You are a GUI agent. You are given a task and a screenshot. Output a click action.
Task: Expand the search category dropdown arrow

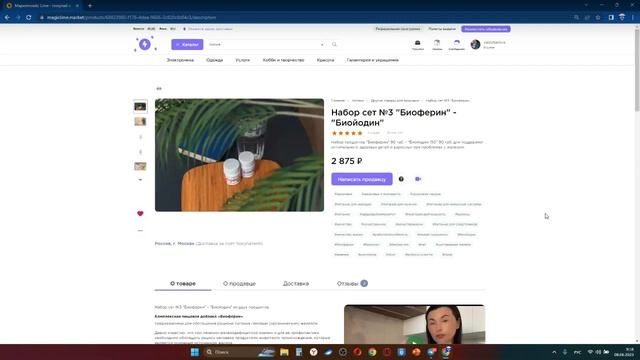coord(322,44)
